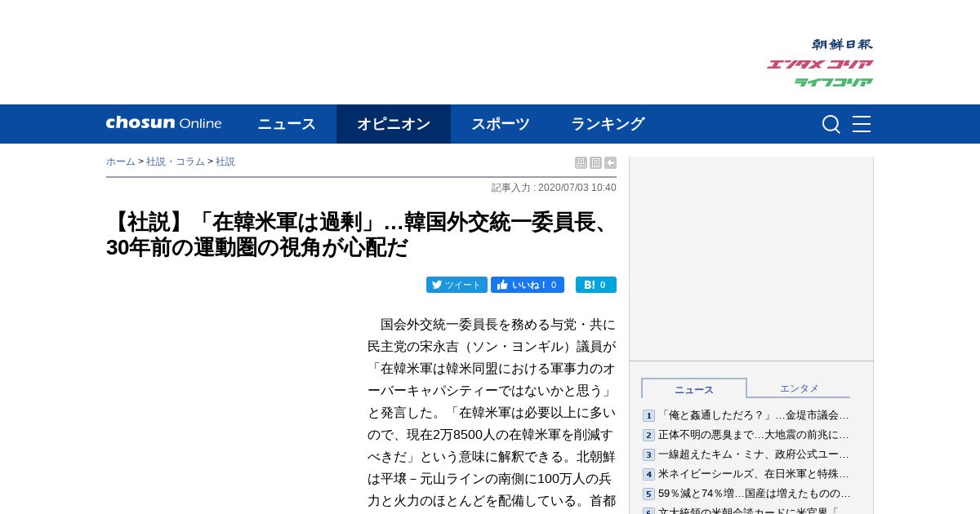The width and height of the screenshot is (980, 514).
Task: Open the 朝鮮日報 logo link
Action: point(842,45)
